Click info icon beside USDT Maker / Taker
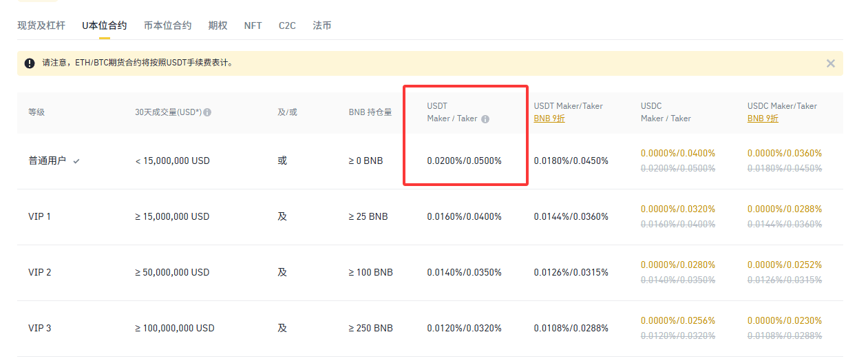This screenshot has width=868, height=361. [485, 118]
